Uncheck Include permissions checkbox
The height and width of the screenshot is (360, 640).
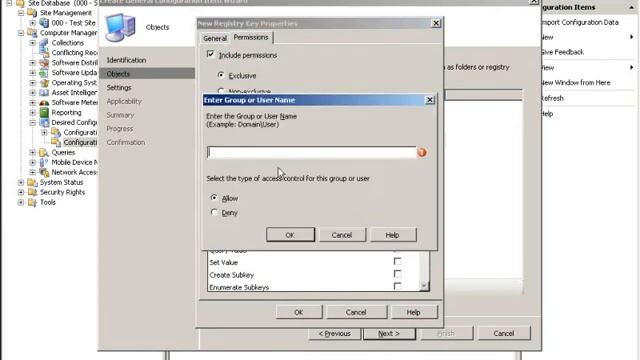pyautogui.click(x=211, y=54)
